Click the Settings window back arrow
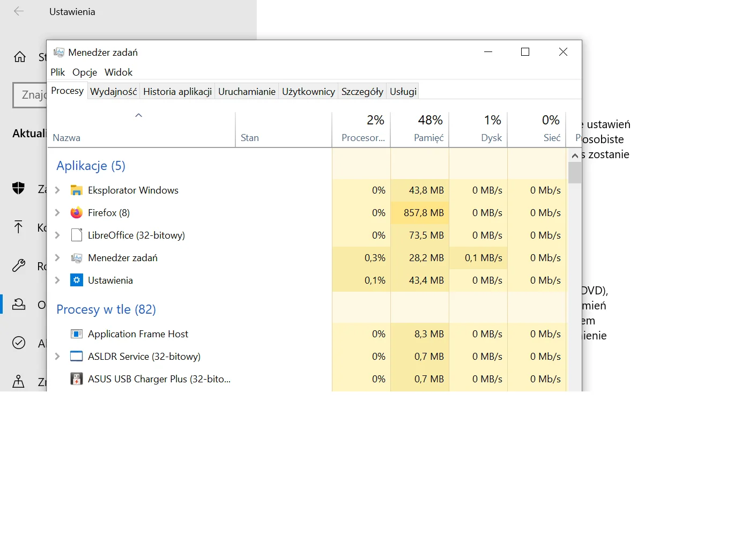The image size is (756, 533). 19,11
